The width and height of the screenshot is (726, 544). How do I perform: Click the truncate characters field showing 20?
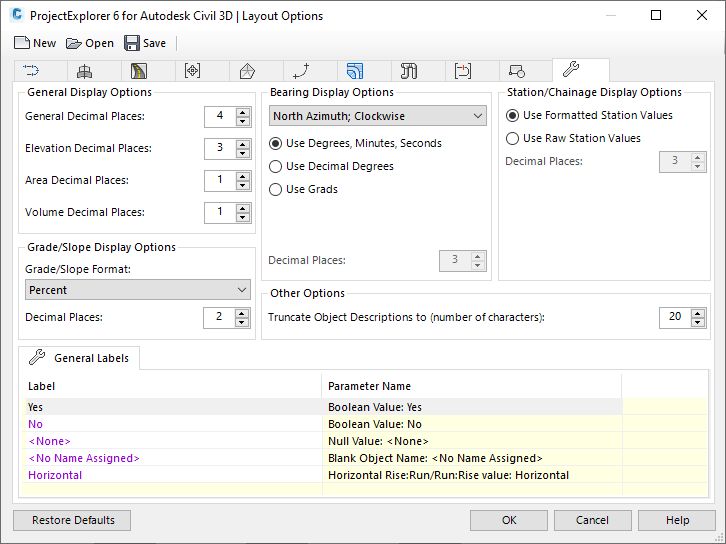tap(675, 317)
